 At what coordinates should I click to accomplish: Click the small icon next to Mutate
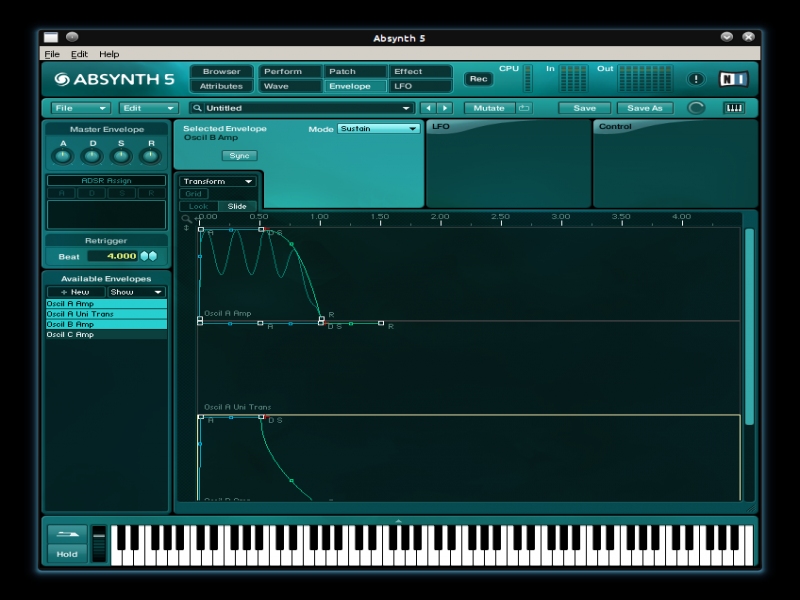point(524,108)
